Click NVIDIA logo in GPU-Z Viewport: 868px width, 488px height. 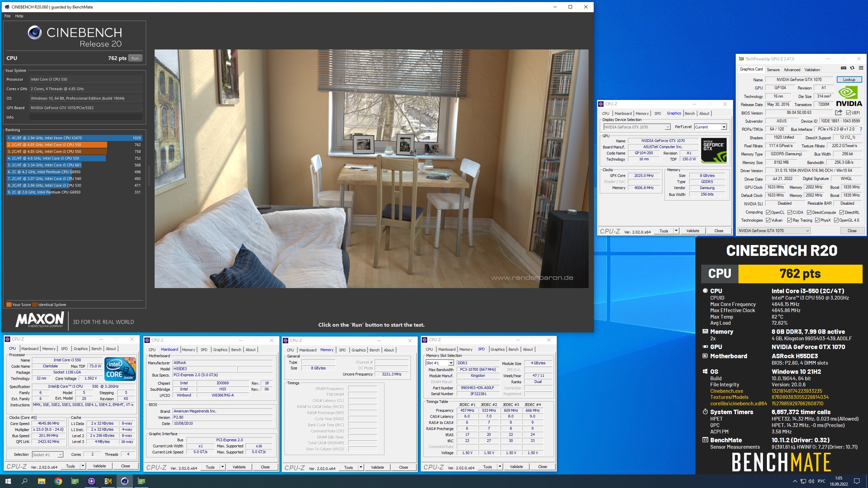849,97
